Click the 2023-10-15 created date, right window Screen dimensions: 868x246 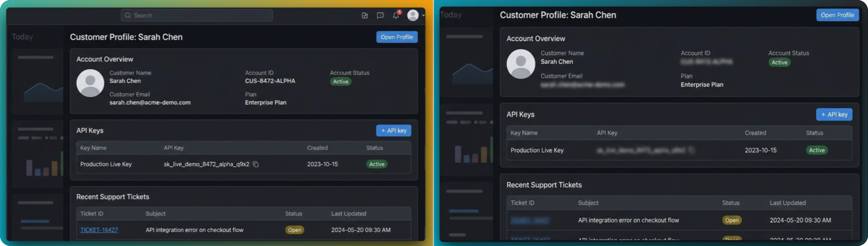click(x=761, y=150)
